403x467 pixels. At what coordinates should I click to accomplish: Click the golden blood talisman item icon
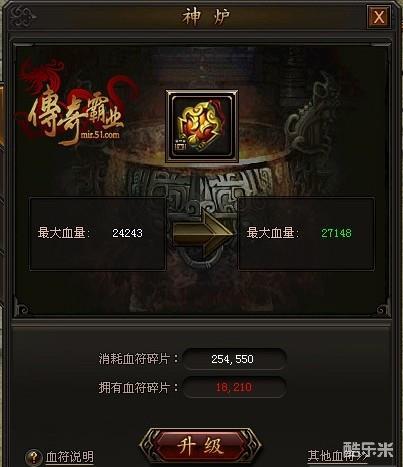(x=202, y=126)
